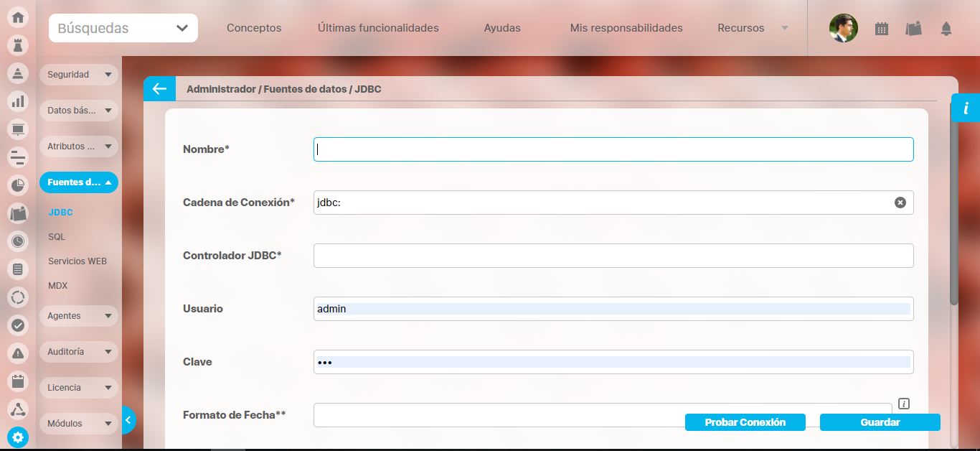This screenshot has width=980, height=451.
Task: Expand the Seguridad menu group
Action: (79, 75)
